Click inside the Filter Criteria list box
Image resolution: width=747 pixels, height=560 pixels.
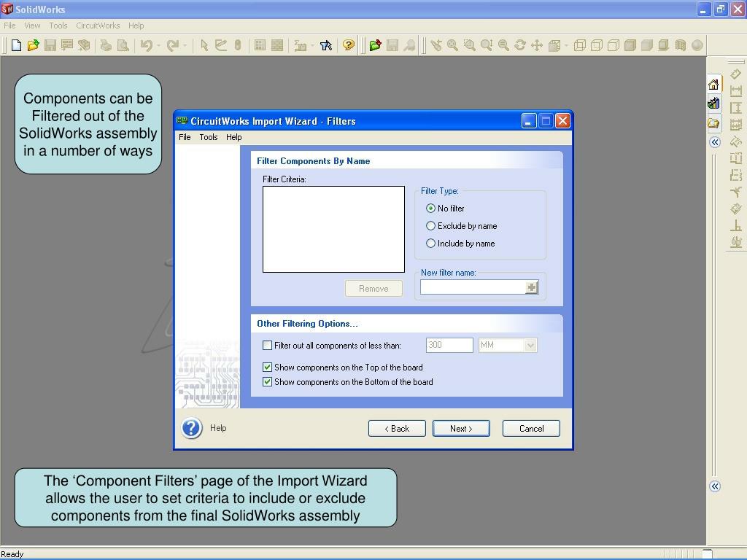pos(333,229)
